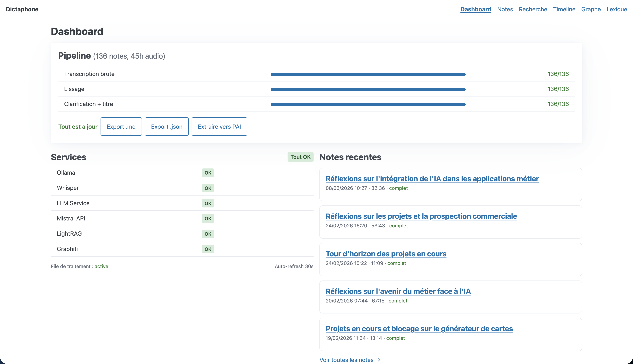Click the Whisper OK status badge
This screenshot has height=364, width=633.
click(208, 188)
